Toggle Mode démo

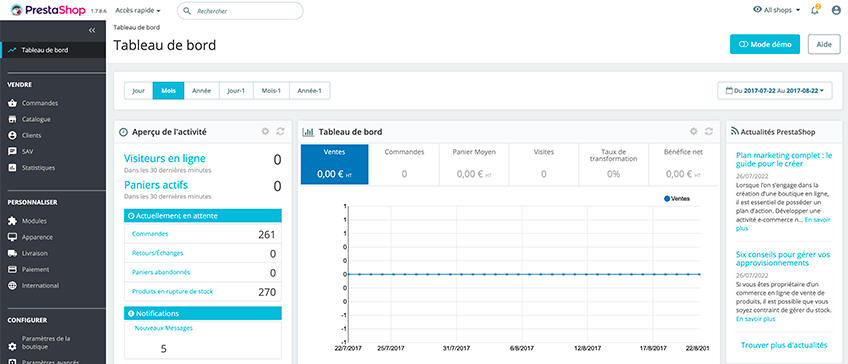(765, 44)
